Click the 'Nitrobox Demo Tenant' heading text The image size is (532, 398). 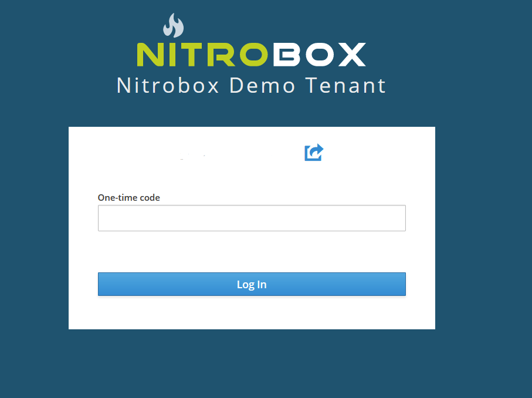point(252,85)
